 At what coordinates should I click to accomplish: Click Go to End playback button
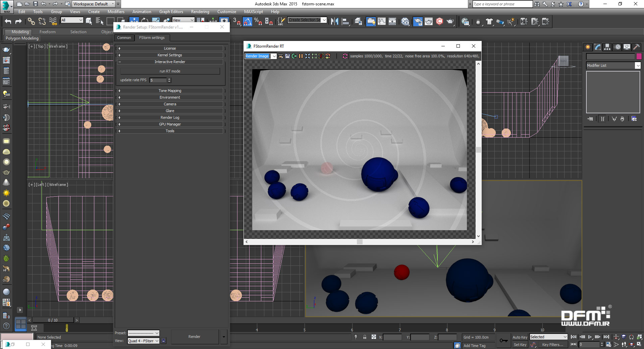[606, 337]
